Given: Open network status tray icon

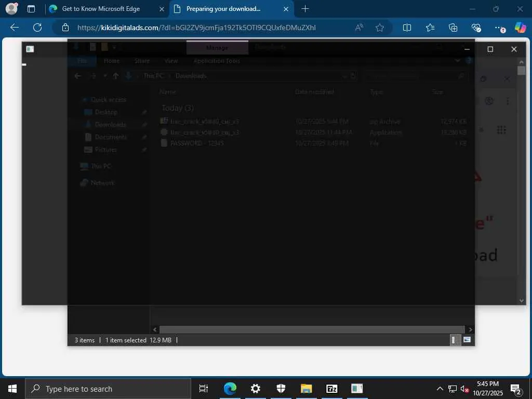Looking at the screenshot, I should click(x=453, y=389).
